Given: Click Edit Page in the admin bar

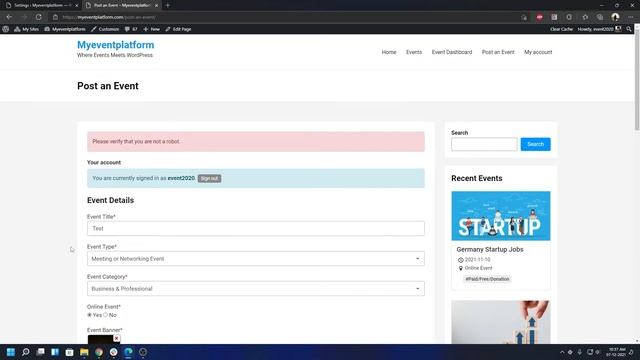Looking at the screenshot, I should click(178, 29).
